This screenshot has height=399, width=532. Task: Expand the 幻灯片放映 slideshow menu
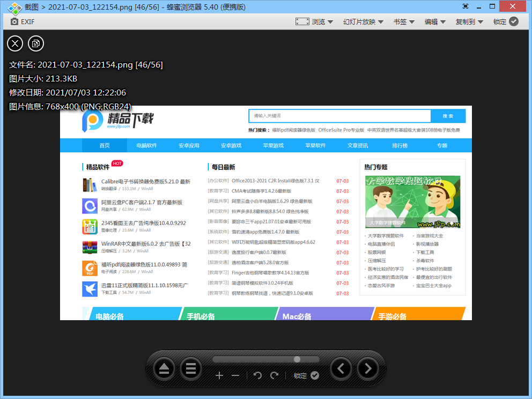[x=363, y=21]
